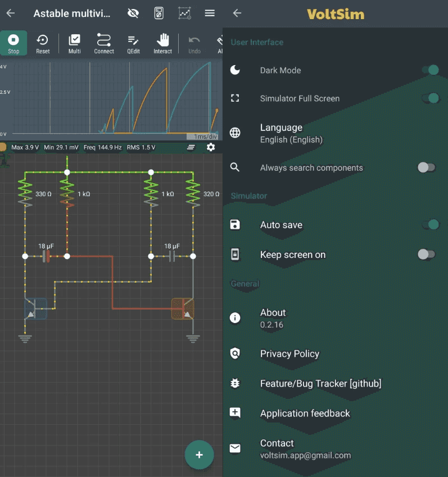Select the orange-highlighted right transistor

point(183,308)
